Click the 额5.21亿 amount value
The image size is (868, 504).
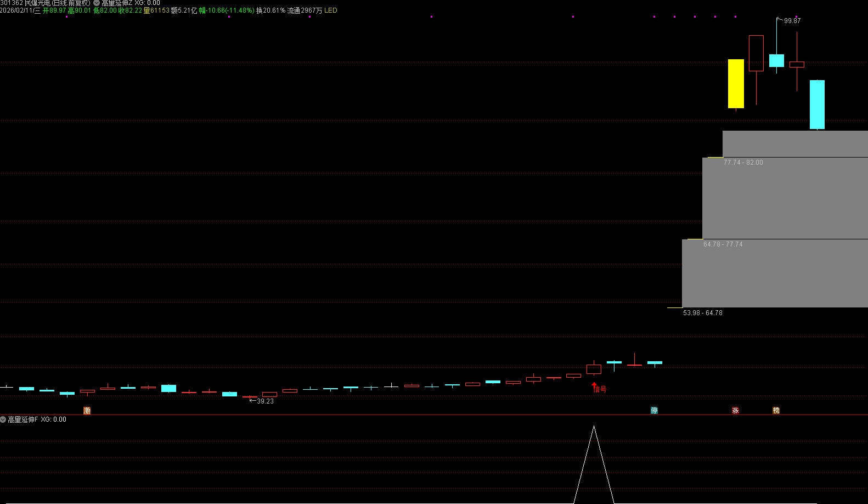[184, 10]
